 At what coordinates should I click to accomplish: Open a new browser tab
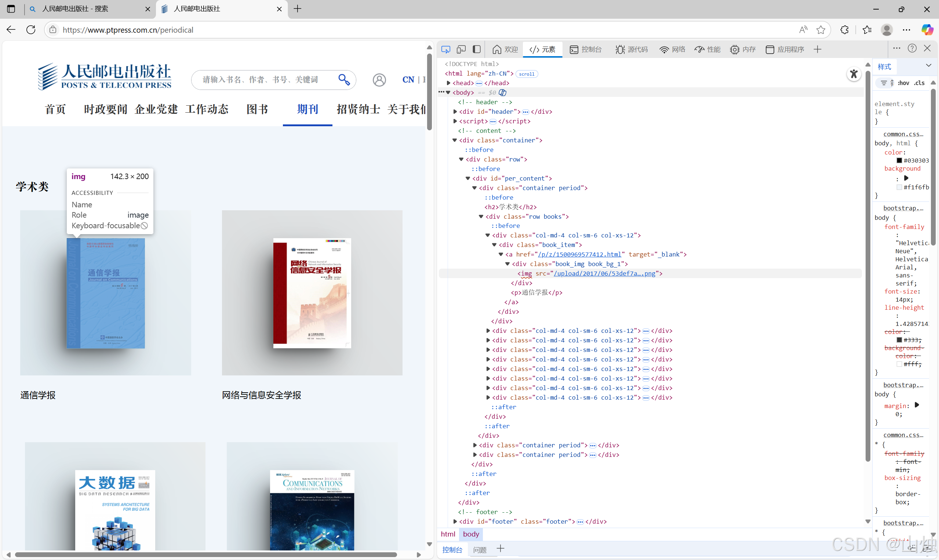(x=297, y=9)
